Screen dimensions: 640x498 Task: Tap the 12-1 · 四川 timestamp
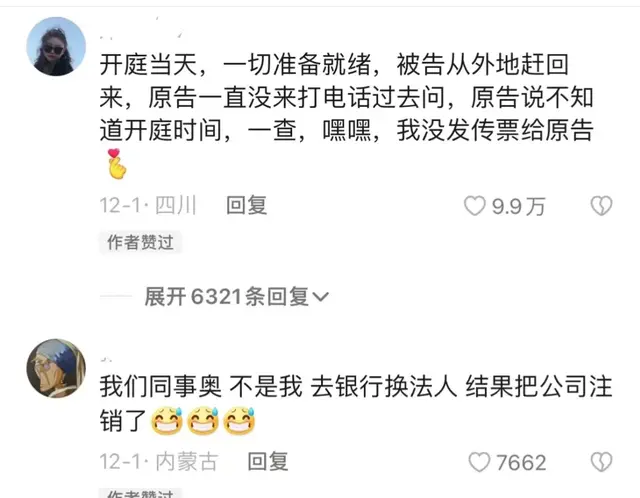point(149,205)
